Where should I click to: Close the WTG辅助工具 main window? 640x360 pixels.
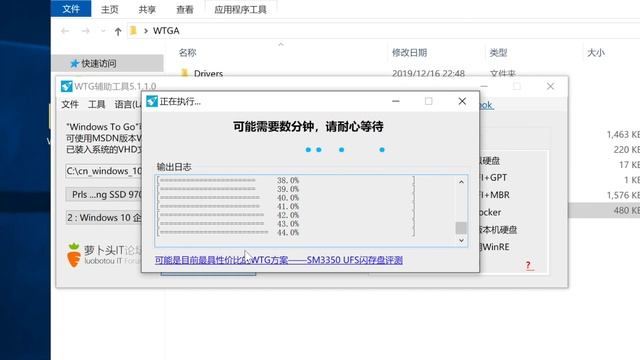tap(550, 86)
